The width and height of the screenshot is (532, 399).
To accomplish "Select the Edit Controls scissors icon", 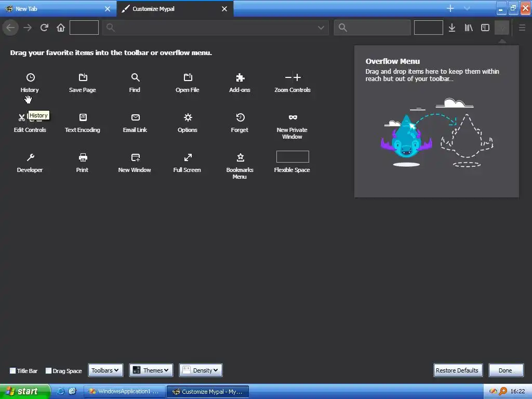I will [22, 117].
